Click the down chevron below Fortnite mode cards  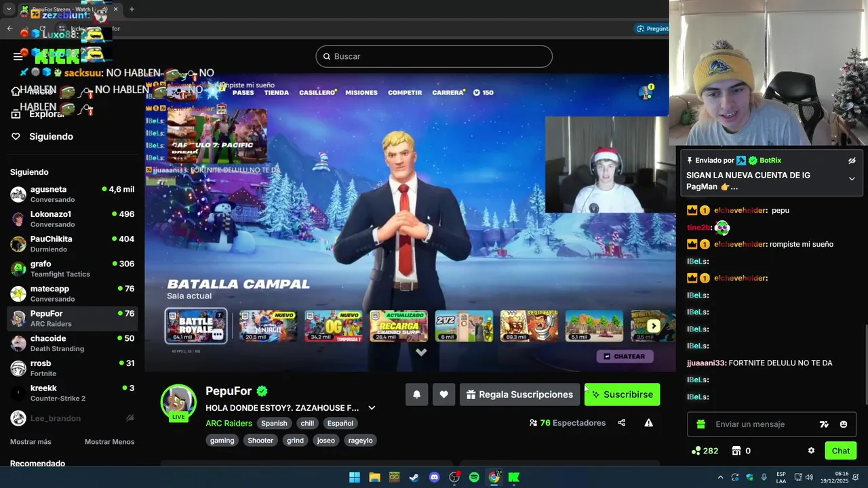click(421, 352)
